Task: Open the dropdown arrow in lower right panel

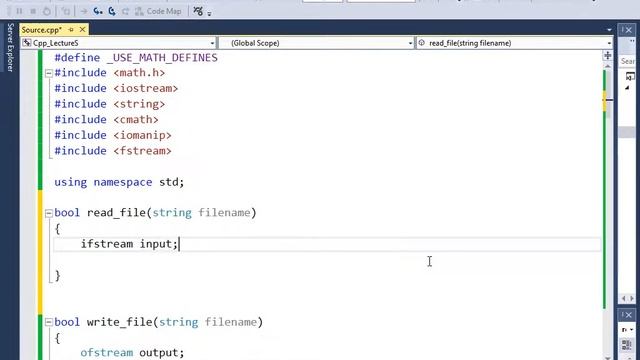Action: [631, 329]
